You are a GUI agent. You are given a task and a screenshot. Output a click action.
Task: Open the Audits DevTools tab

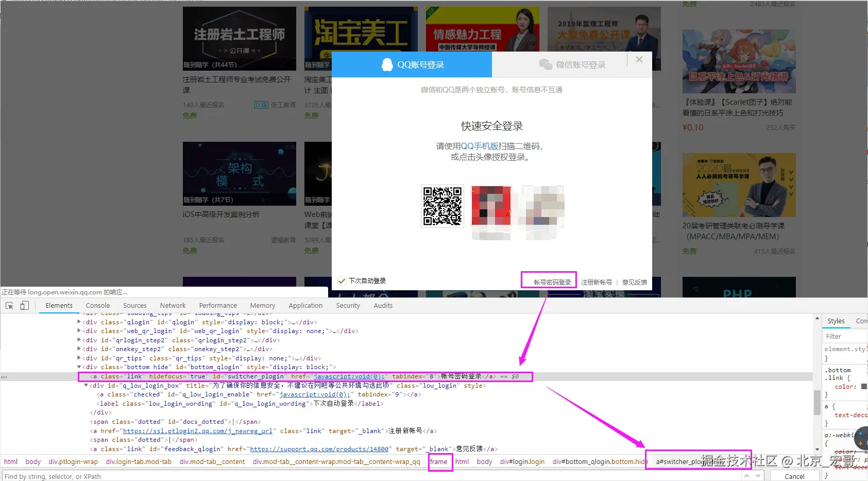[x=383, y=306]
